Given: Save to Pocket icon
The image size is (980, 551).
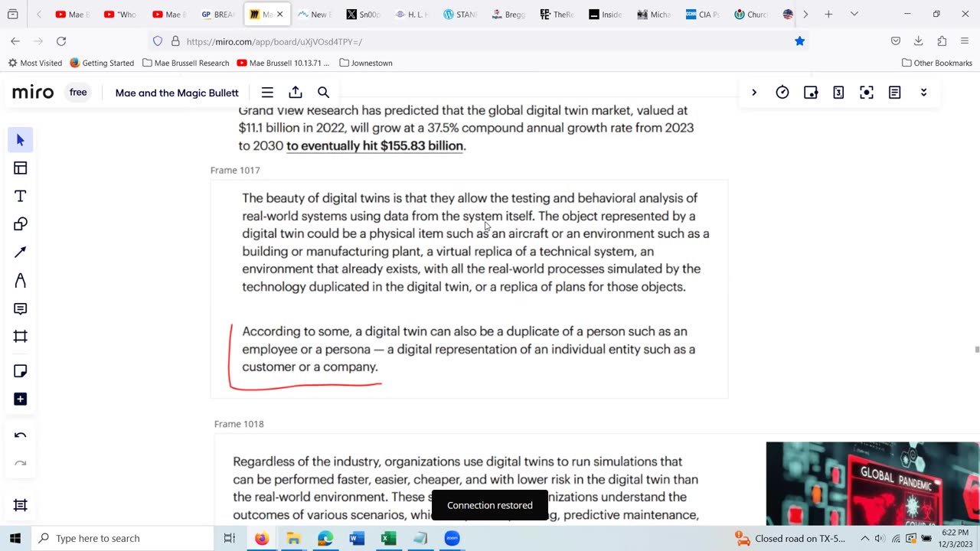Looking at the screenshot, I should pos(896,41).
